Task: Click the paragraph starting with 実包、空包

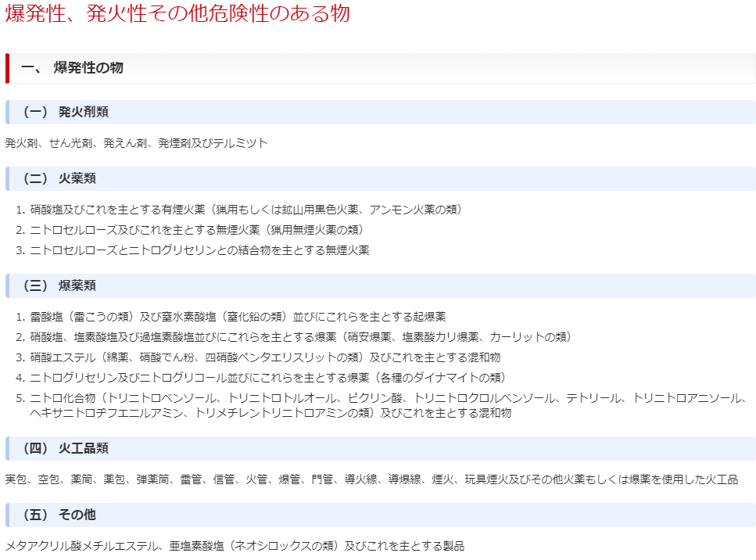Action: [x=371, y=479]
